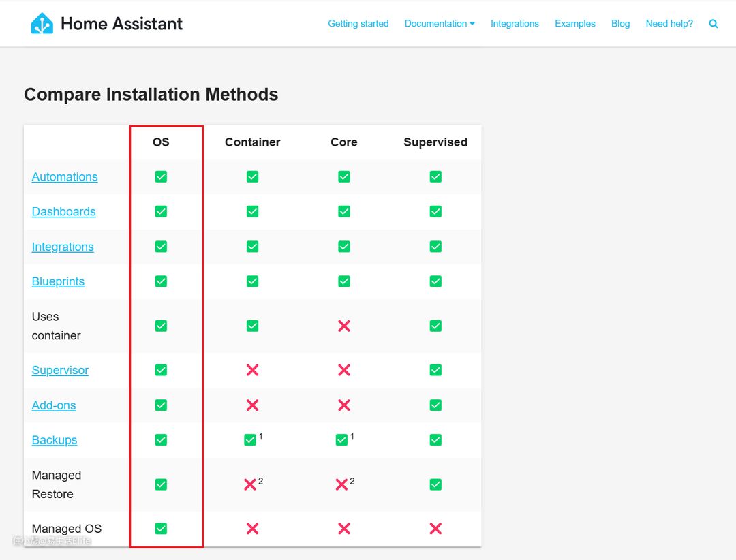Open the Getting started page
This screenshot has height=560, width=736.
pos(358,24)
